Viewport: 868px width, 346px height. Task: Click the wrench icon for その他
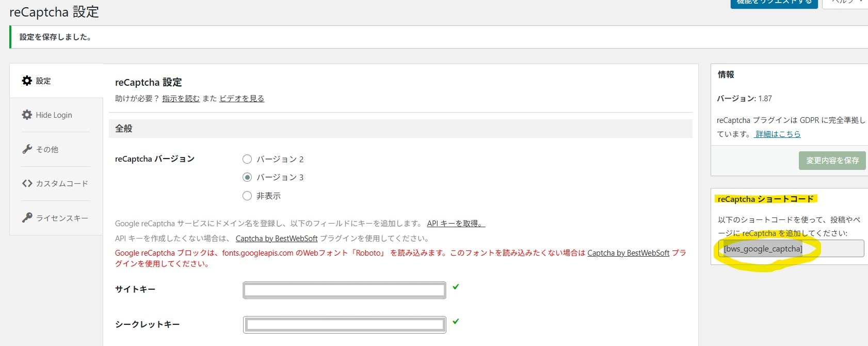(x=27, y=149)
